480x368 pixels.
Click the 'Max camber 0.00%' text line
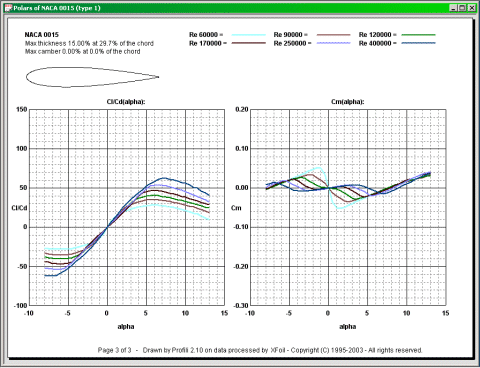tap(82, 52)
